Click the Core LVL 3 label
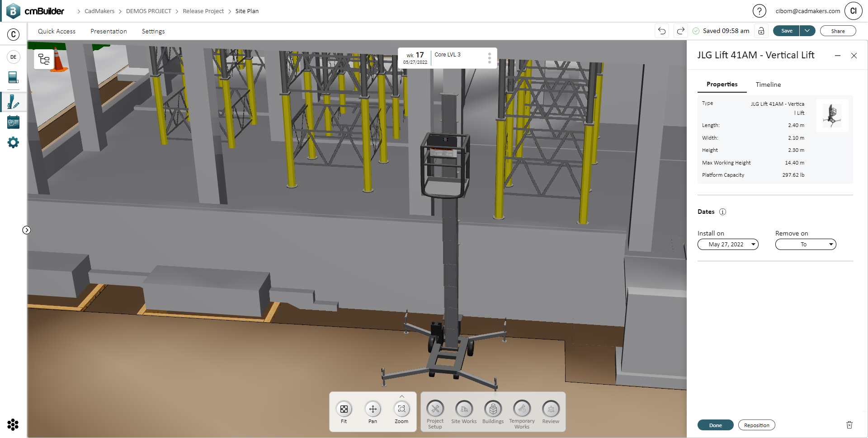This screenshot has height=438, width=868. tap(448, 55)
